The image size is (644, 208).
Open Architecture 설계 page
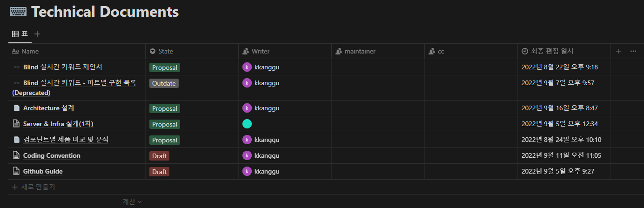(48, 108)
